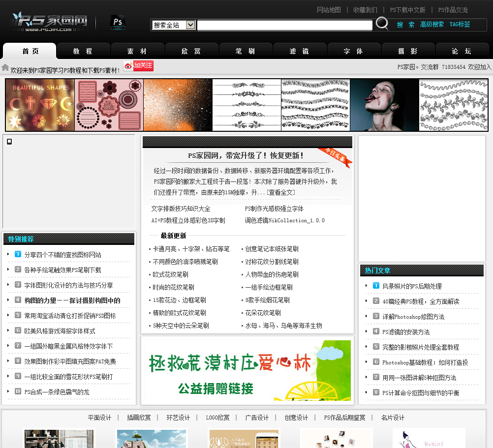This screenshot has width=493, height=448.
Task: Click the small square icon in left panel
Action: coord(9,142)
